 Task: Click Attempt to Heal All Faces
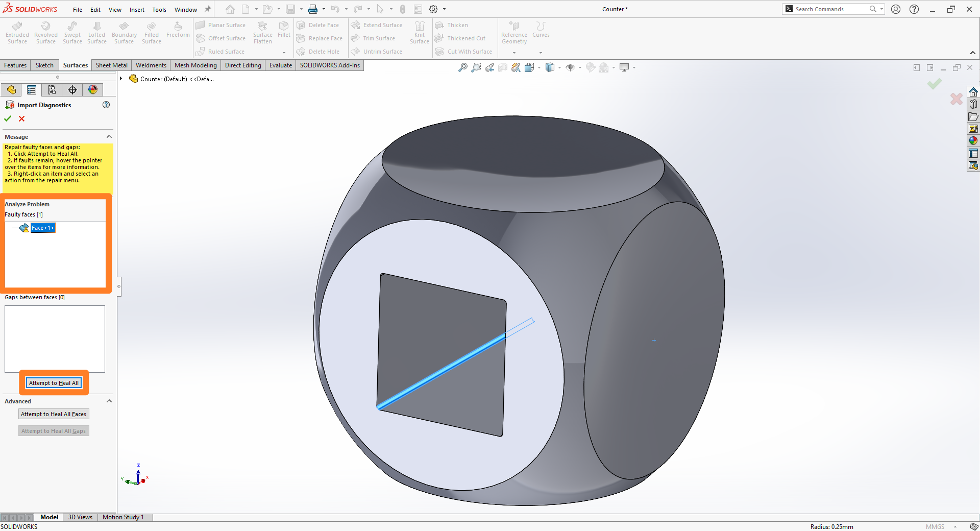point(54,414)
